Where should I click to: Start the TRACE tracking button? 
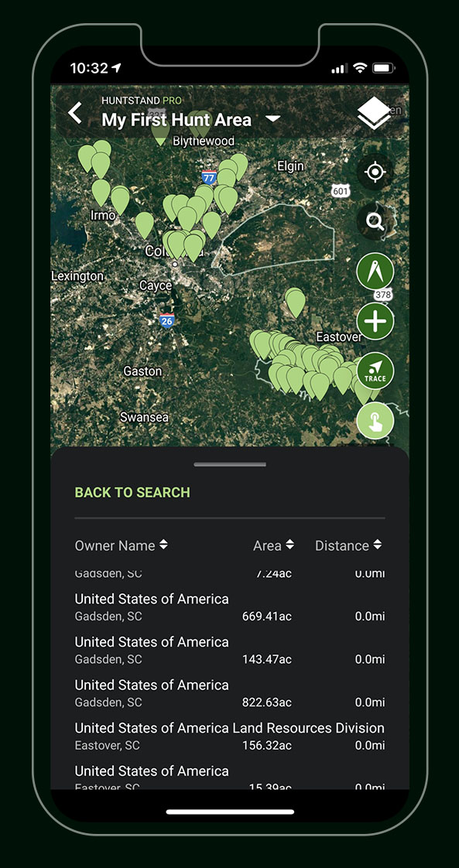coord(375,371)
